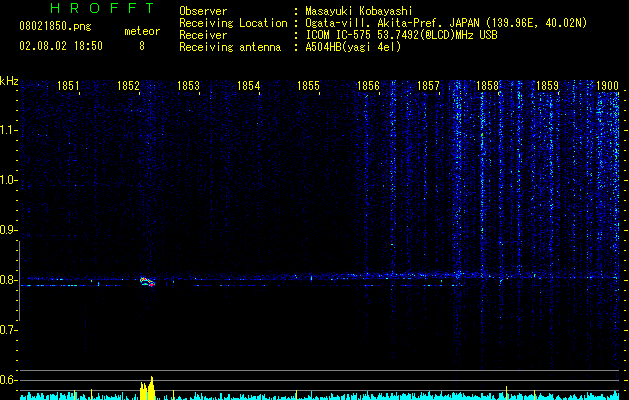Screen dimensions: 629x400
Task: Click the date stamp 02.08.02 18:50
Action: tap(61, 46)
